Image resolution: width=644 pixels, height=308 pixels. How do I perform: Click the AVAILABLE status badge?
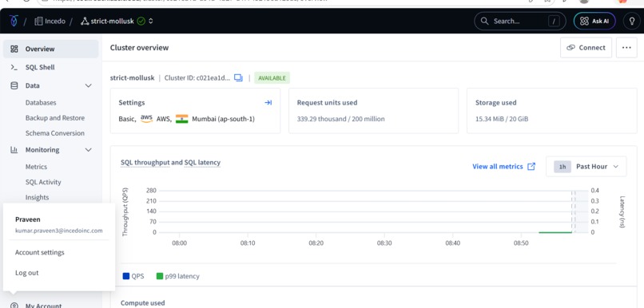coord(272,78)
